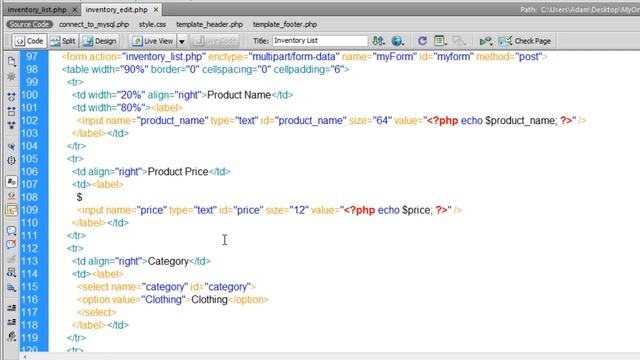Select the inventory_edit.php document tab
The width and height of the screenshot is (640, 360).
pos(116,10)
